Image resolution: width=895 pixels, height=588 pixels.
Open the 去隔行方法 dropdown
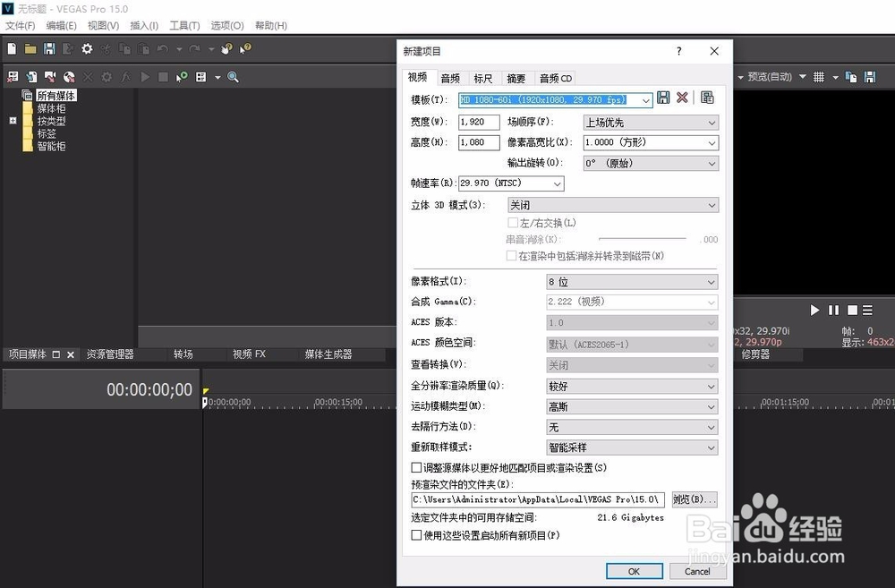click(x=632, y=427)
